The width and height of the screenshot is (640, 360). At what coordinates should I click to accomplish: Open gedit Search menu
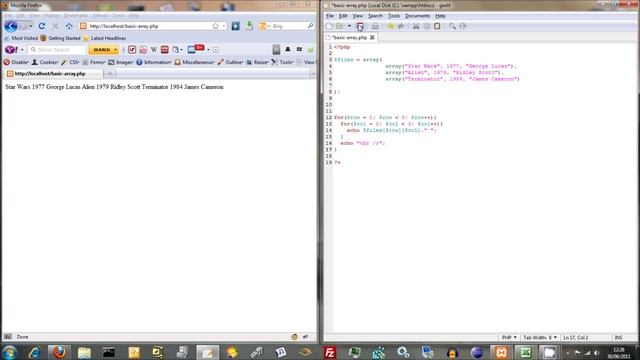click(375, 16)
